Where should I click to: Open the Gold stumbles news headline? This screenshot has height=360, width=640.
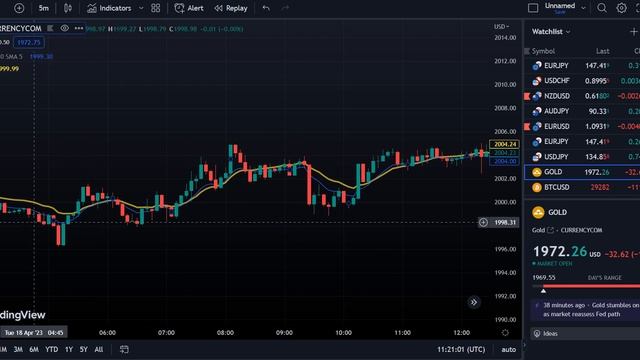[x=591, y=310]
